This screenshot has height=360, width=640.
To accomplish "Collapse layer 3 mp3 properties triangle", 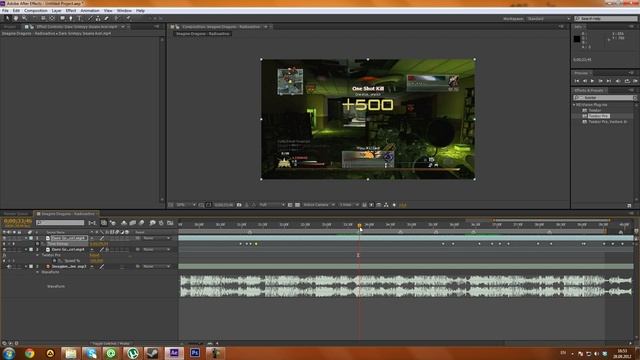I will click(x=26, y=267).
